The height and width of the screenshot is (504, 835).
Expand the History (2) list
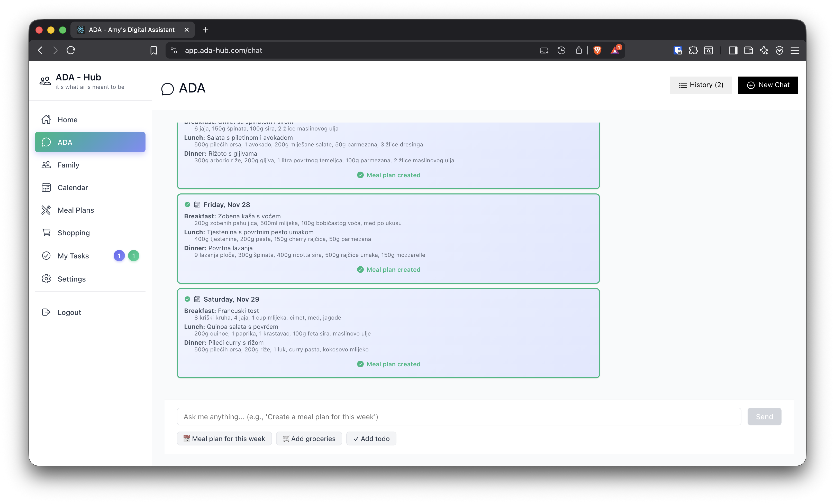[x=701, y=85]
